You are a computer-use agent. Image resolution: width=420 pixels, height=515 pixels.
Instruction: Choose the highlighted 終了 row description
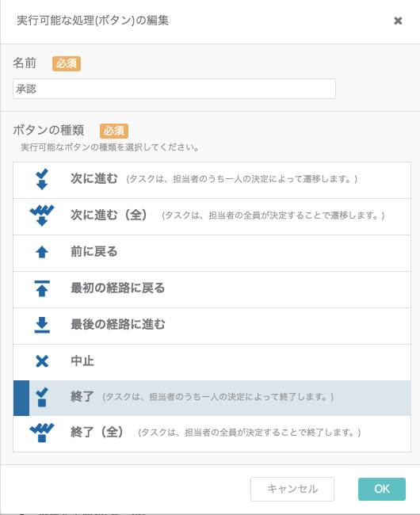(218, 397)
